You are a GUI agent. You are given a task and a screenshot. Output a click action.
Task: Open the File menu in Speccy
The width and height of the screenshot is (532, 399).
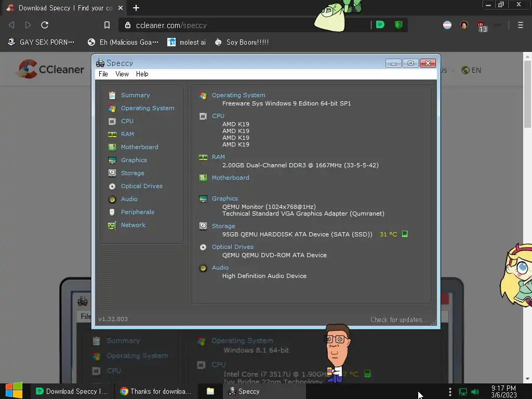(103, 74)
